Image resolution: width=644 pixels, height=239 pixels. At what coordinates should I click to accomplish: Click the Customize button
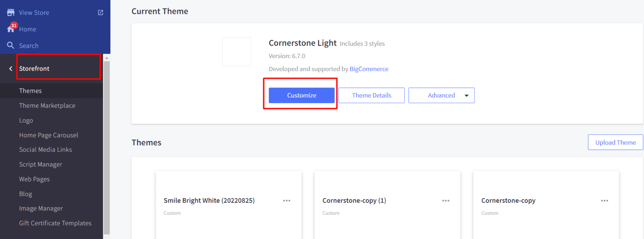[x=301, y=95]
